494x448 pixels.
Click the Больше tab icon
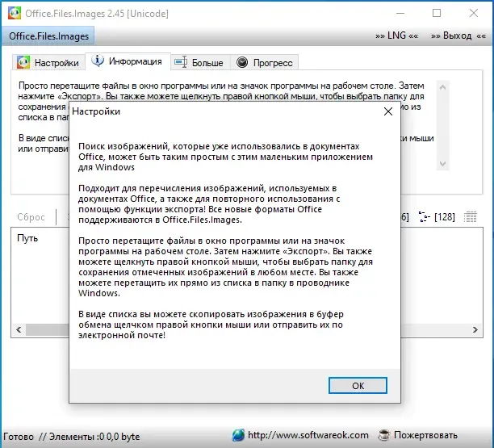[181, 62]
